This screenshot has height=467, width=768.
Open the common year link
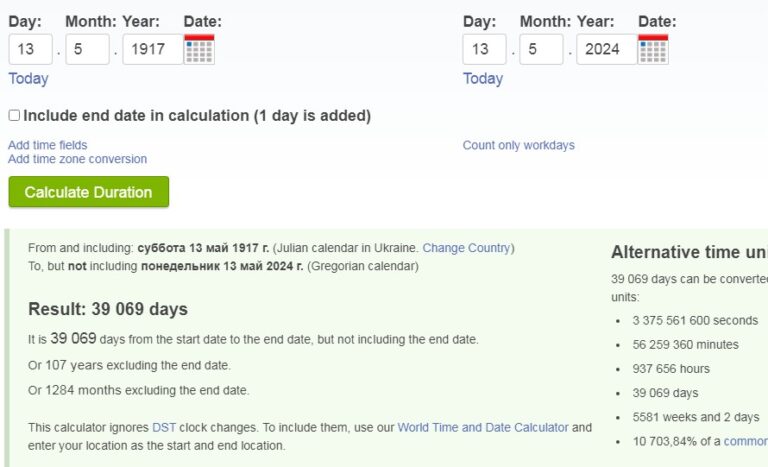745,441
